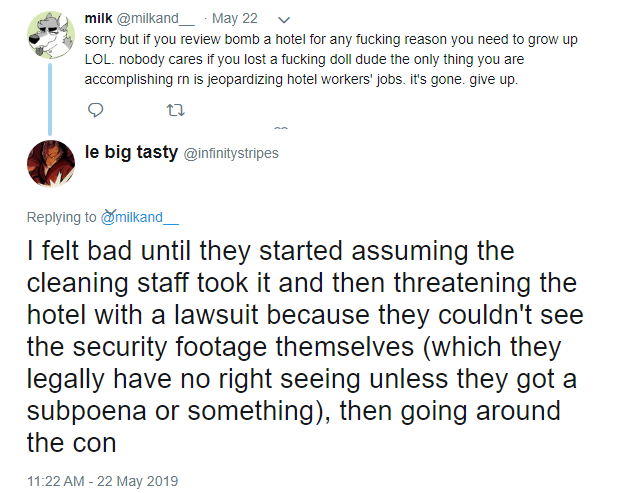617x493 pixels.
Task: Click the @milkand__ handle in tweet header
Action: click(163, 19)
